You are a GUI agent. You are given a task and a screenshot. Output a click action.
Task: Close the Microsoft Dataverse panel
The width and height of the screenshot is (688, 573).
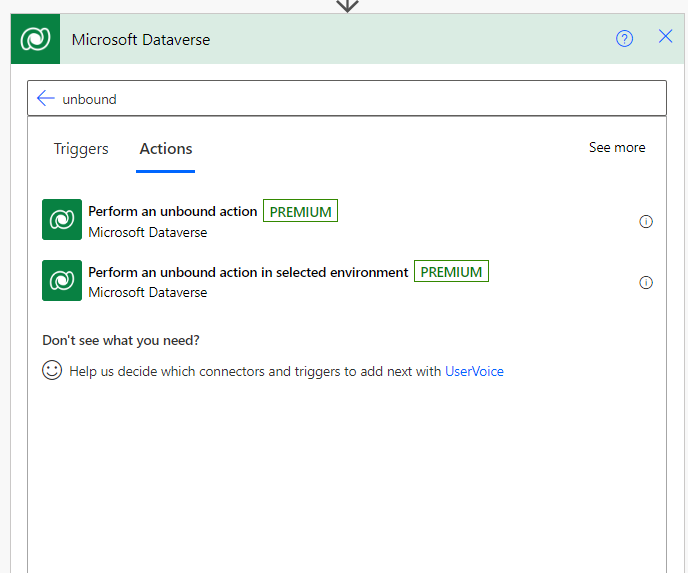pos(665,36)
